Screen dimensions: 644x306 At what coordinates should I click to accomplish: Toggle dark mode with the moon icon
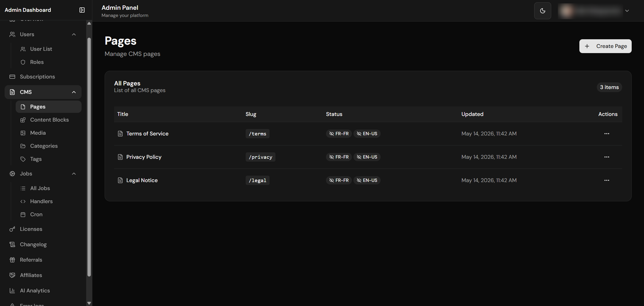pyautogui.click(x=542, y=11)
